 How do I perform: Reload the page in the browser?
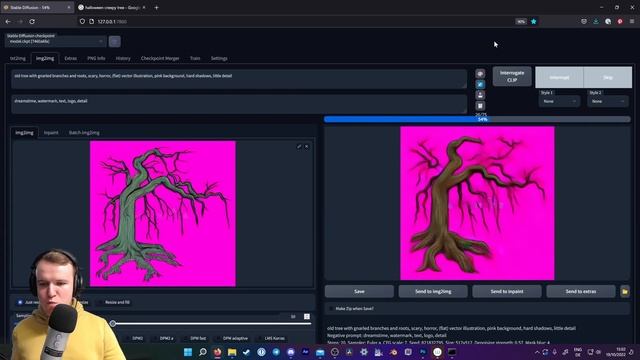pyautogui.click(x=32, y=21)
